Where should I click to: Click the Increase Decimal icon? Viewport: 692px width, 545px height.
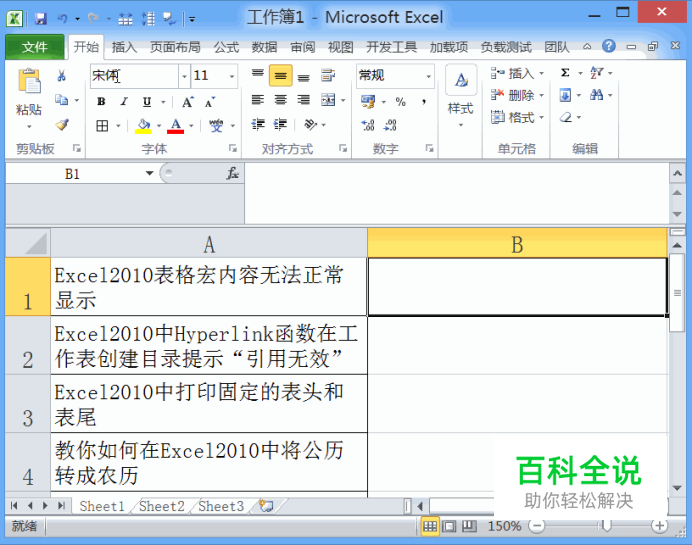(368, 126)
